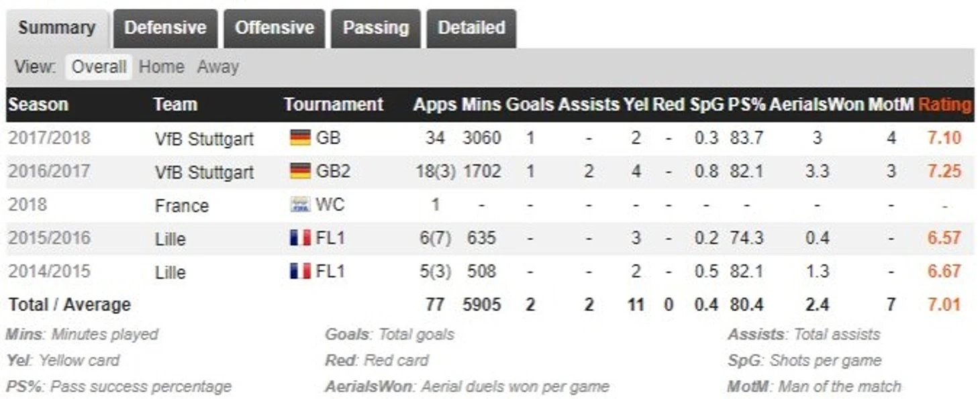Sort by the Season column header

(38, 105)
